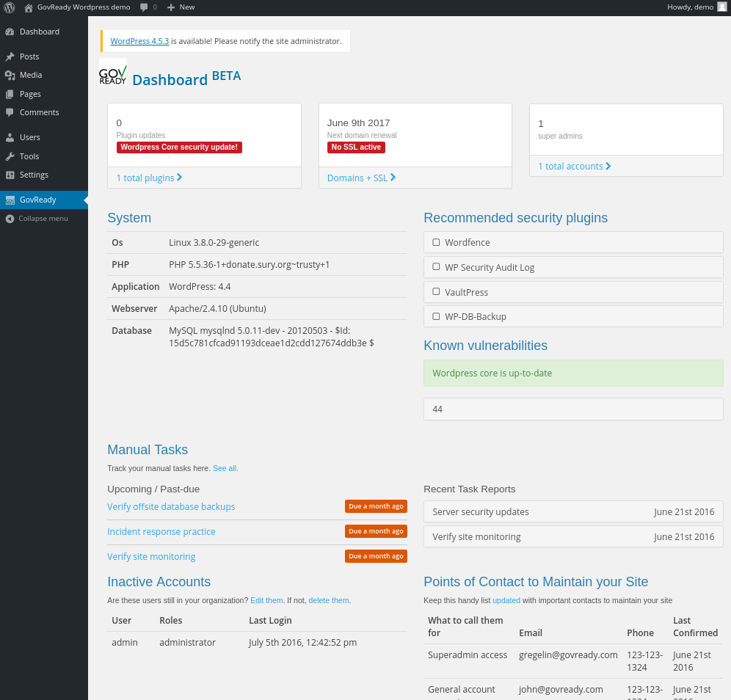Click the Tools wrench icon

tap(10, 156)
